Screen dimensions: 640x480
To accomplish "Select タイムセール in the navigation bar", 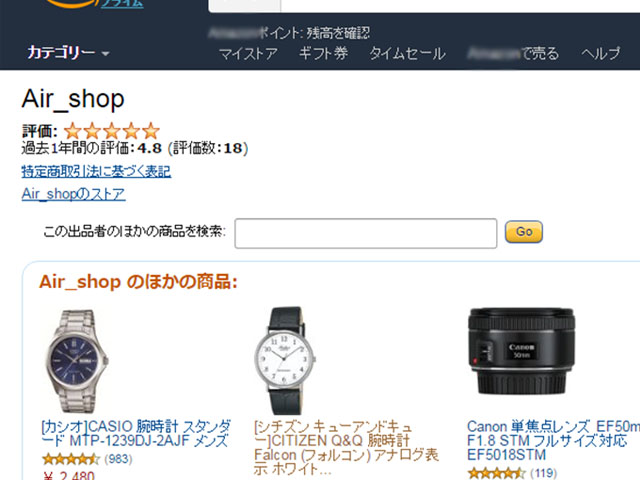I will point(407,53).
